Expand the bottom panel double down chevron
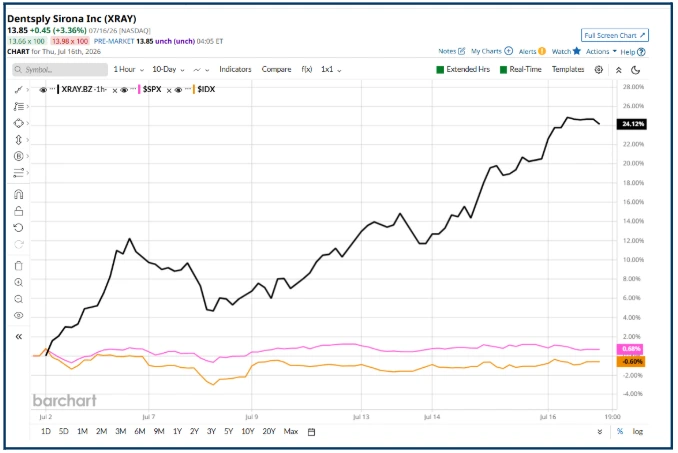This screenshot has width=678, height=453. (600, 431)
